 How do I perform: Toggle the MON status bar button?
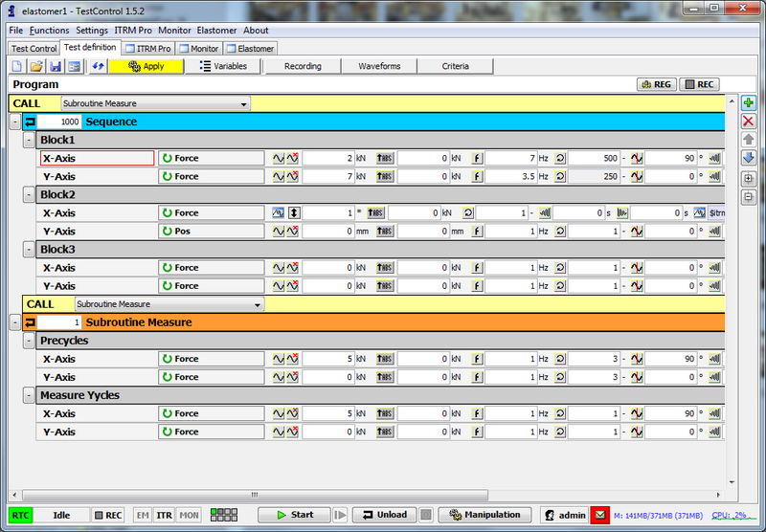click(x=189, y=515)
